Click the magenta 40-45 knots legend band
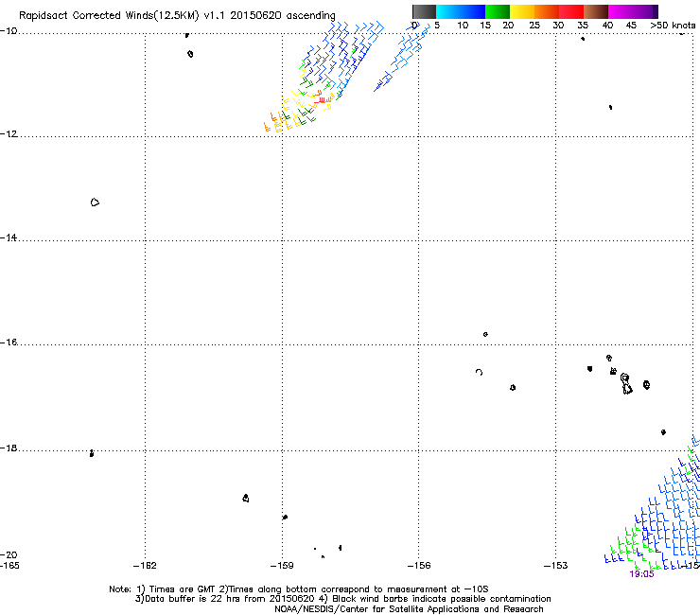 point(621,11)
